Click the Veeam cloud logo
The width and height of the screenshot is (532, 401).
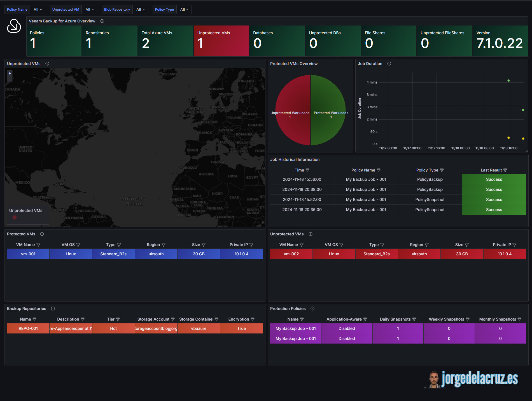(x=14, y=26)
